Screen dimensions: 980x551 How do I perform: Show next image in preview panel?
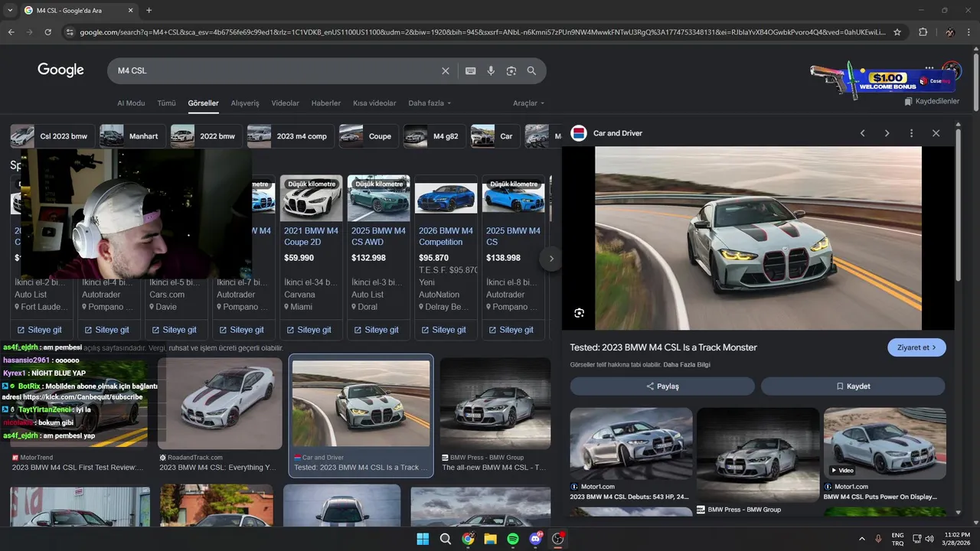(x=887, y=133)
